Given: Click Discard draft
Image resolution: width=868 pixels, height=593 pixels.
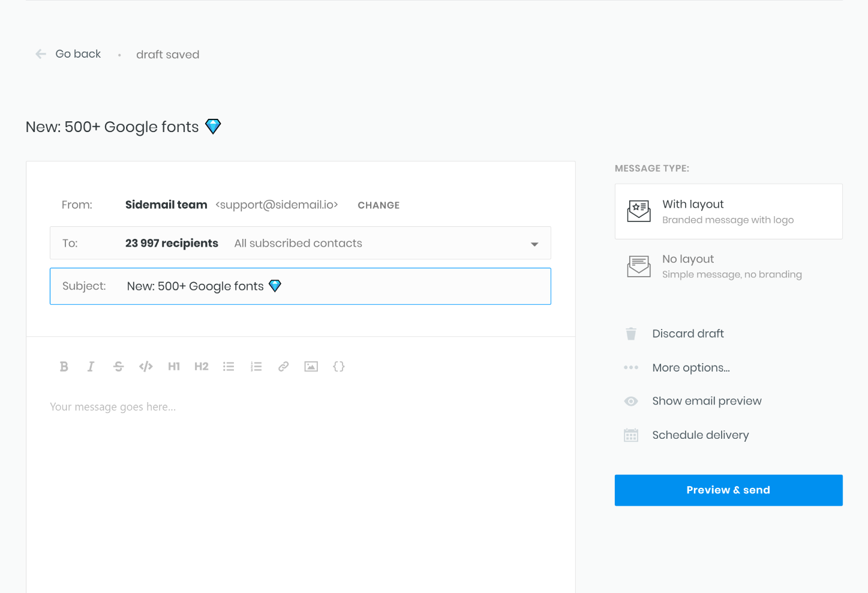Looking at the screenshot, I should pyautogui.click(x=688, y=334).
